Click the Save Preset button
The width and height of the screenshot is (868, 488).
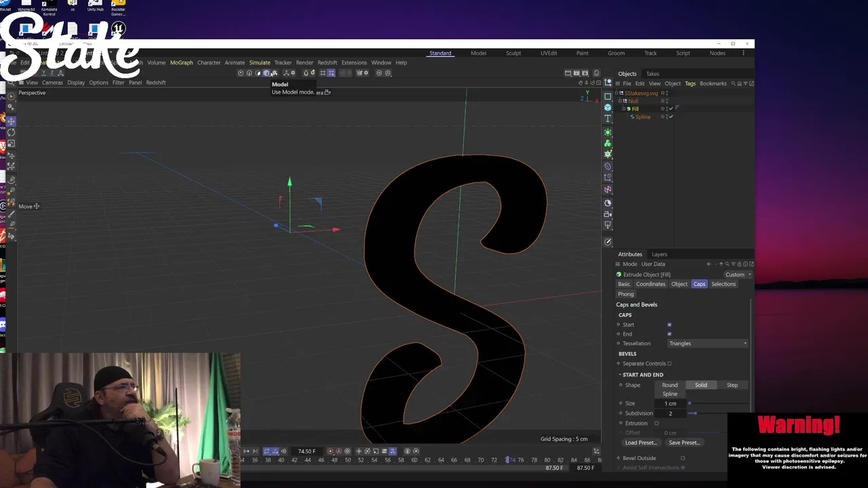684,443
